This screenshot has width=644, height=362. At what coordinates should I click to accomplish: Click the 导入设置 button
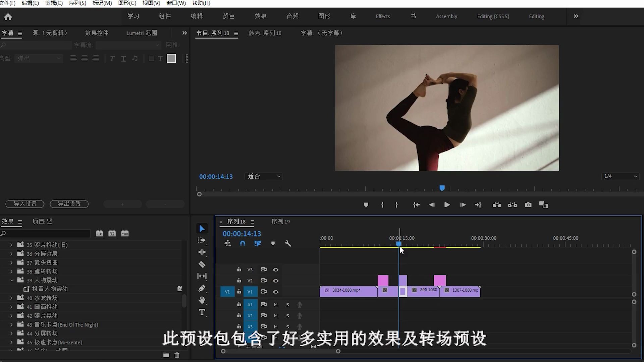click(24, 204)
